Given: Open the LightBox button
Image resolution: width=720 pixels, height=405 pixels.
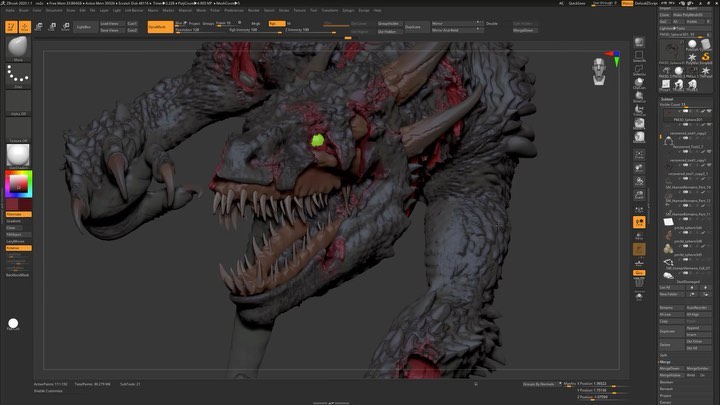Looking at the screenshot, I should coord(84,27).
